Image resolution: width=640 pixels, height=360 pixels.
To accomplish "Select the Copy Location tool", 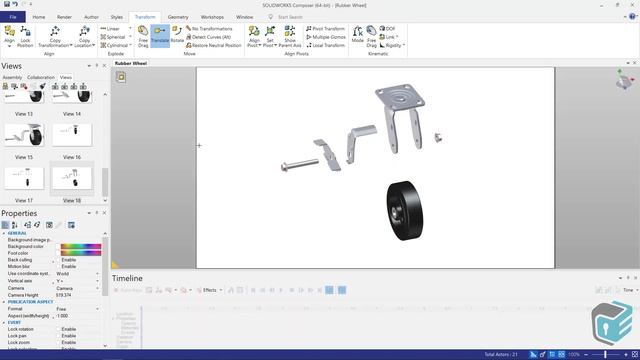I will pyautogui.click(x=84, y=36).
